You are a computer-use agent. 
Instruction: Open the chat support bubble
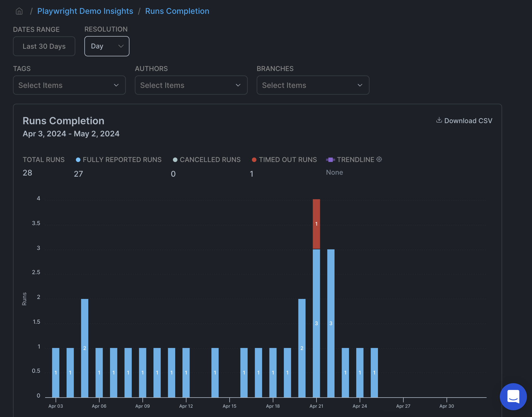tap(513, 397)
